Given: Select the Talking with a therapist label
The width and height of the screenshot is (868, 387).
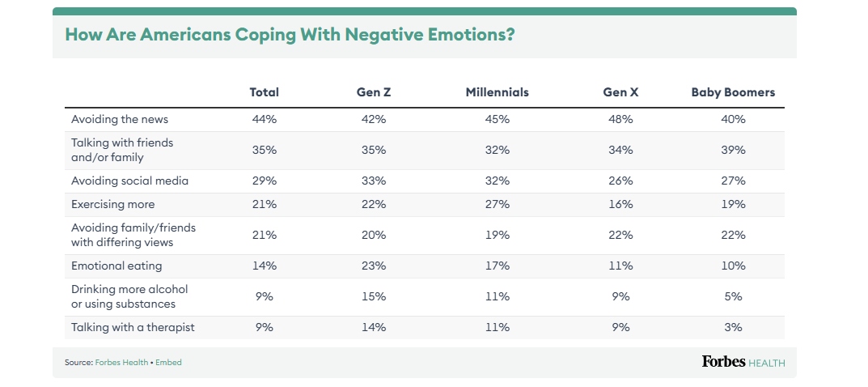Looking at the screenshot, I should click(133, 327).
